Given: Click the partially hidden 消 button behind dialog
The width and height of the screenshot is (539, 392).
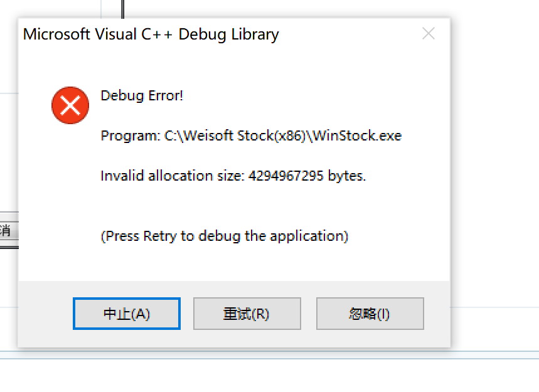Looking at the screenshot, I should (6, 230).
